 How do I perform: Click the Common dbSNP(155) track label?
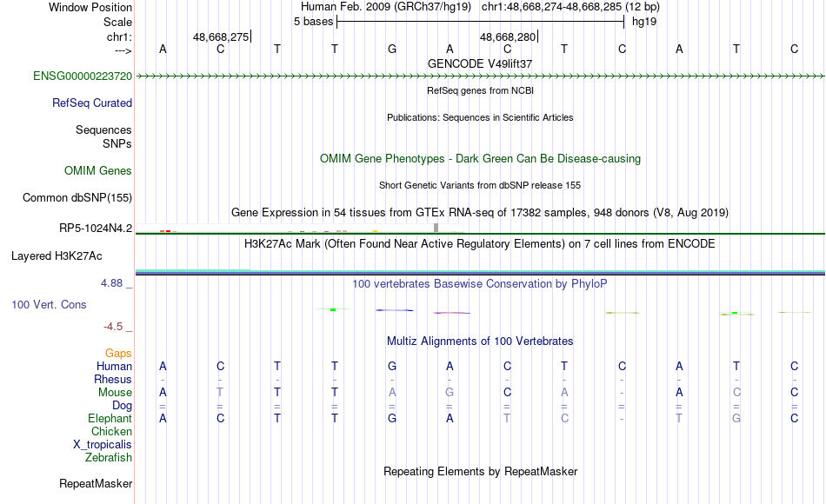(77, 198)
